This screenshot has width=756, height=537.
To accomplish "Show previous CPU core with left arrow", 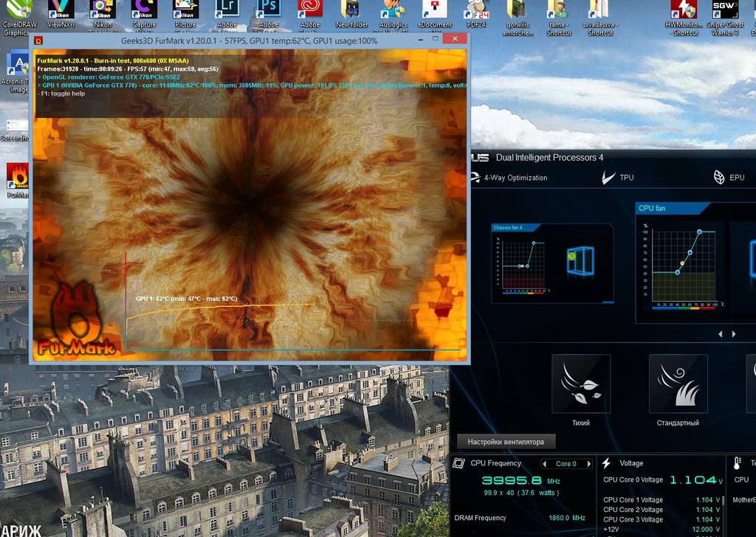I will pos(545,464).
